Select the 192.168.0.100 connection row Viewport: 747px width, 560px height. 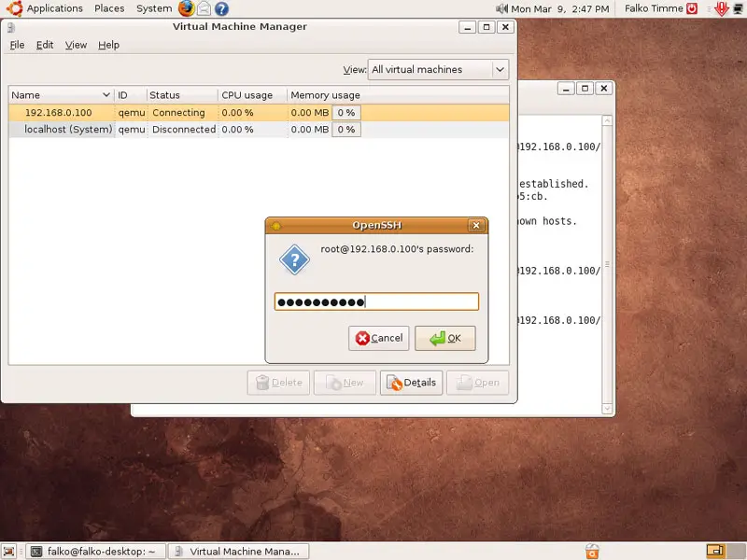(259, 113)
